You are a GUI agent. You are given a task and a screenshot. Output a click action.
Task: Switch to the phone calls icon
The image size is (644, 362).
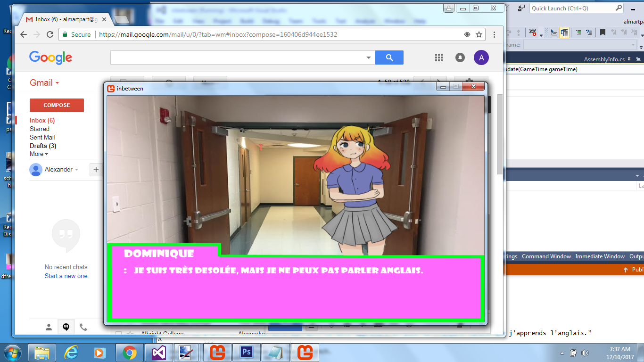pyautogui.click(x=83, y=327)
